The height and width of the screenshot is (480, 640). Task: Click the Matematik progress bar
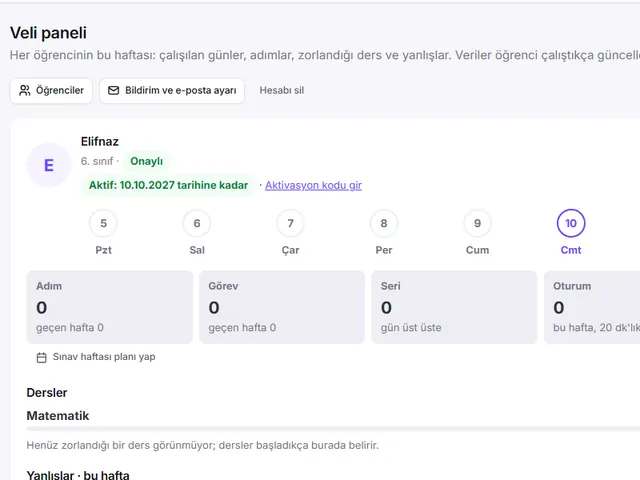point(333,429)
